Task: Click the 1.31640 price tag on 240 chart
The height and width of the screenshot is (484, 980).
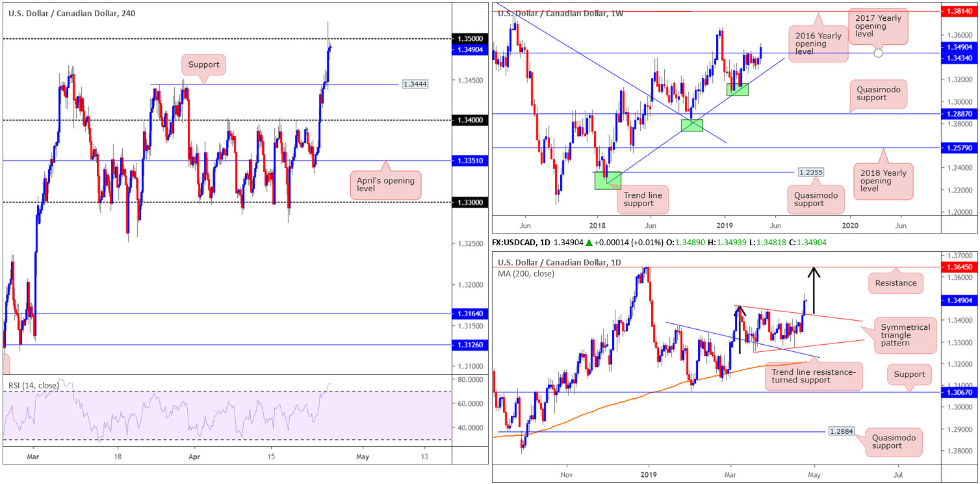Action: [x=470, y=314]
